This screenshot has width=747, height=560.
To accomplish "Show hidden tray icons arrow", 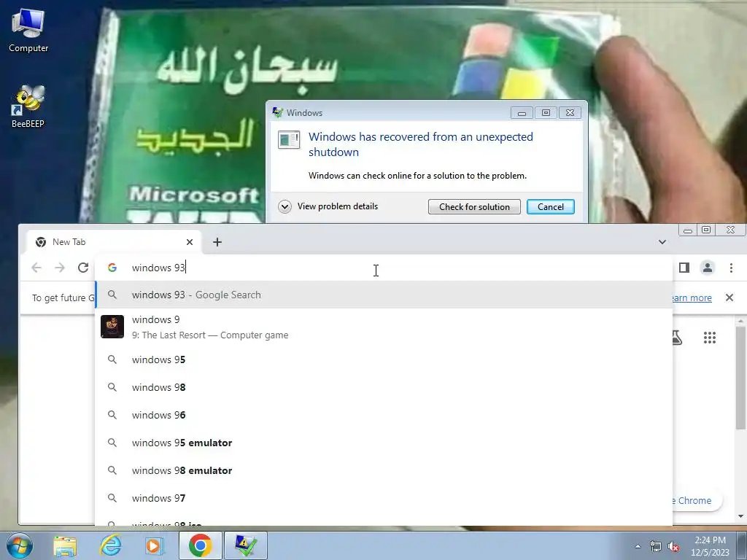I will (638, 546).
